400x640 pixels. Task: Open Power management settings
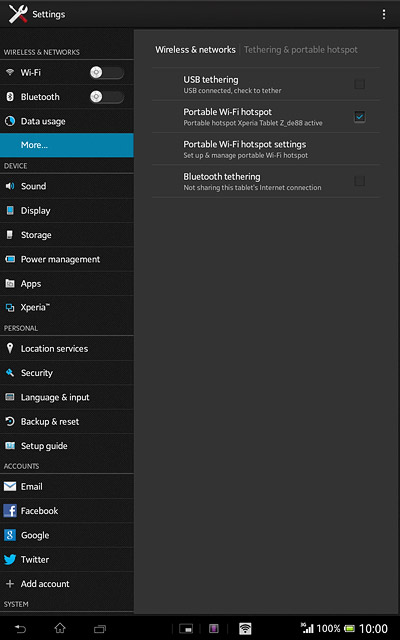tap(67, 259)
